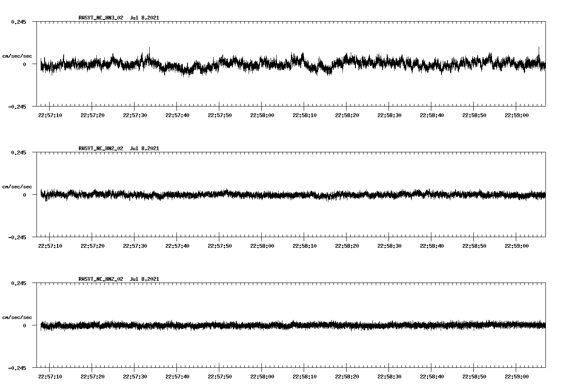576x392 pixels.
Task: Select 22:57:10 time label on HN3 plot
Action: [50, 115]
